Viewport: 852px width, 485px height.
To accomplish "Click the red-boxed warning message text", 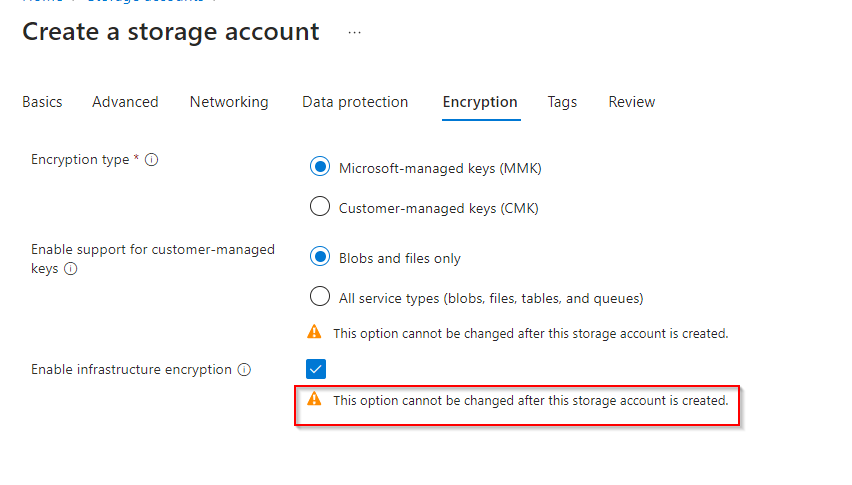I will 530,400.
